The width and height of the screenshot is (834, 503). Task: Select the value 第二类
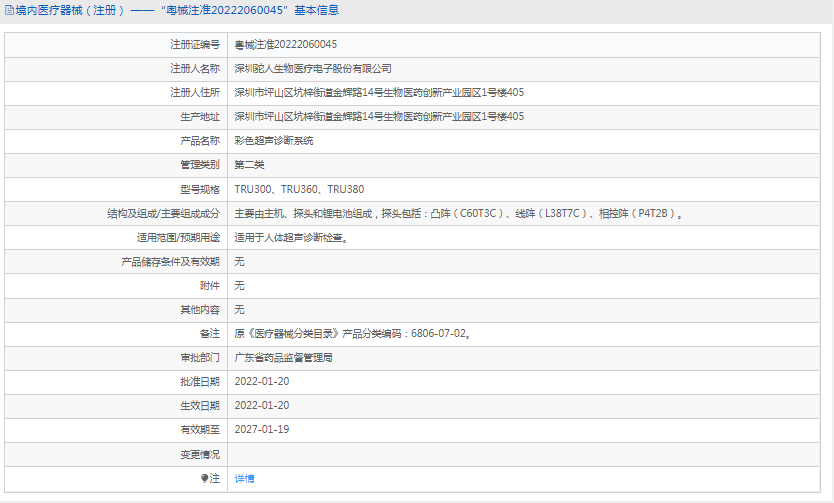pyautogui.click(x=249, y=165)
